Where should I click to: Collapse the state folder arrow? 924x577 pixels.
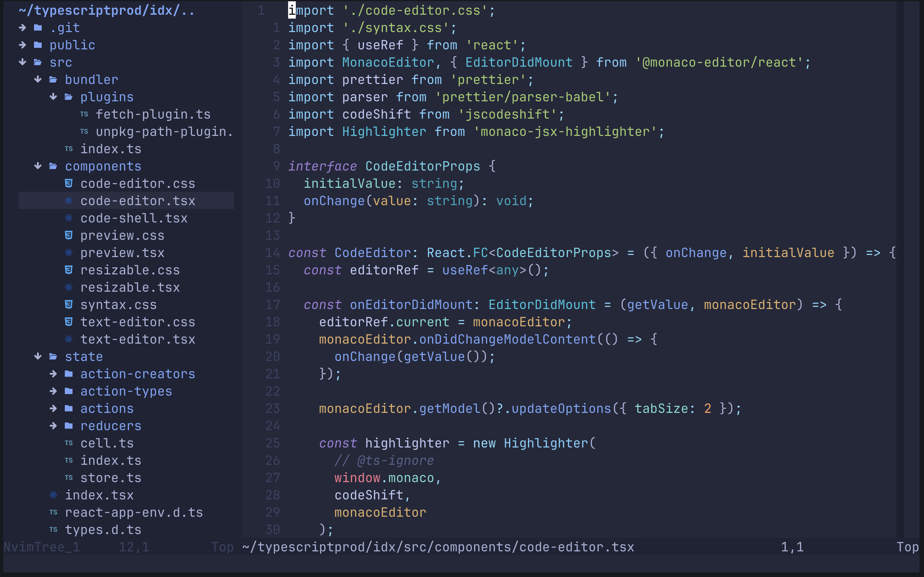point(38,356)
